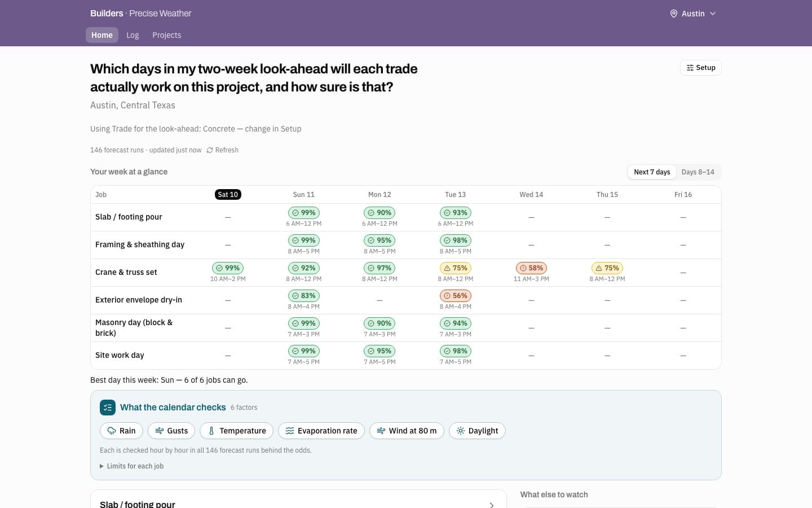812x508 pixels.
Task: Open the Austin location dropdown chevron
Action: (x=713, y=14)
